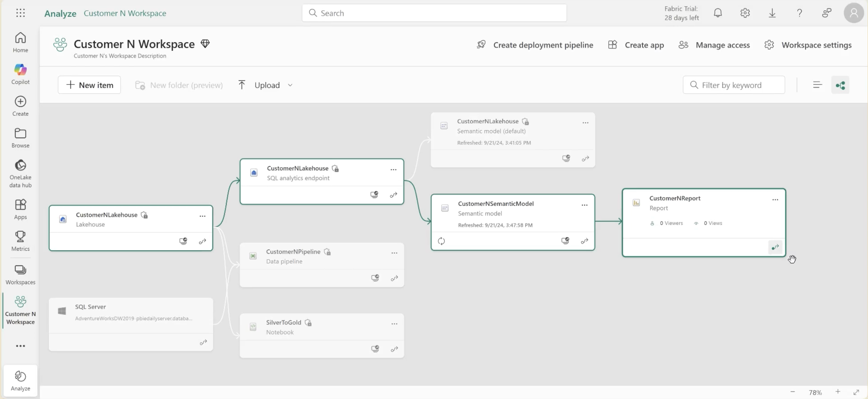Show more sidebar options ellipsis
Viewport: 868px width, 399px height.
[x=20, y=346]
